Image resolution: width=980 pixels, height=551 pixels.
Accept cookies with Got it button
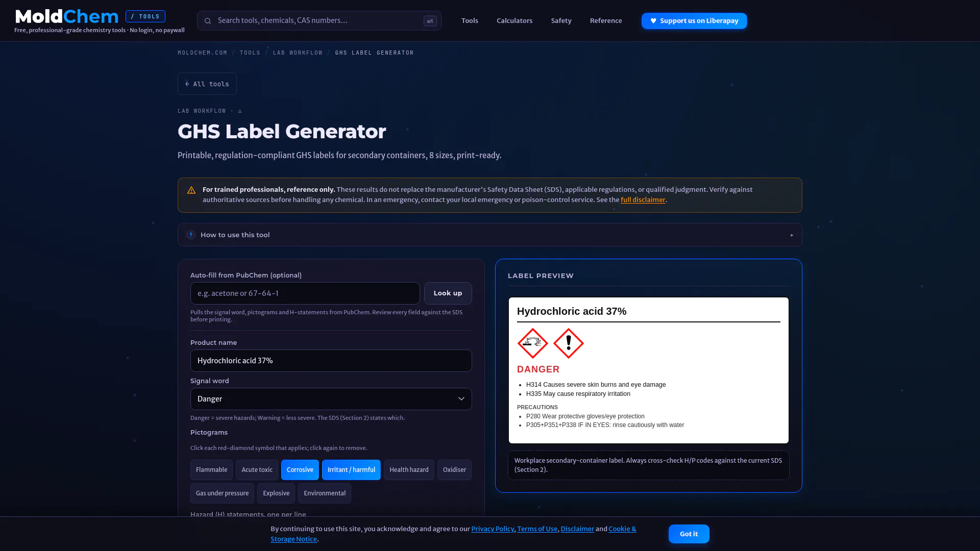[x=689, y=534]
